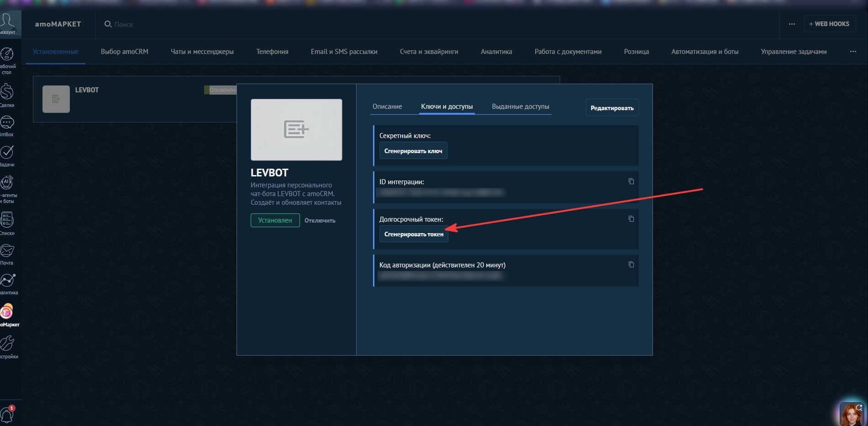Click Сгенерировать токен button
The image size is (868, 426).
point(414,234)
